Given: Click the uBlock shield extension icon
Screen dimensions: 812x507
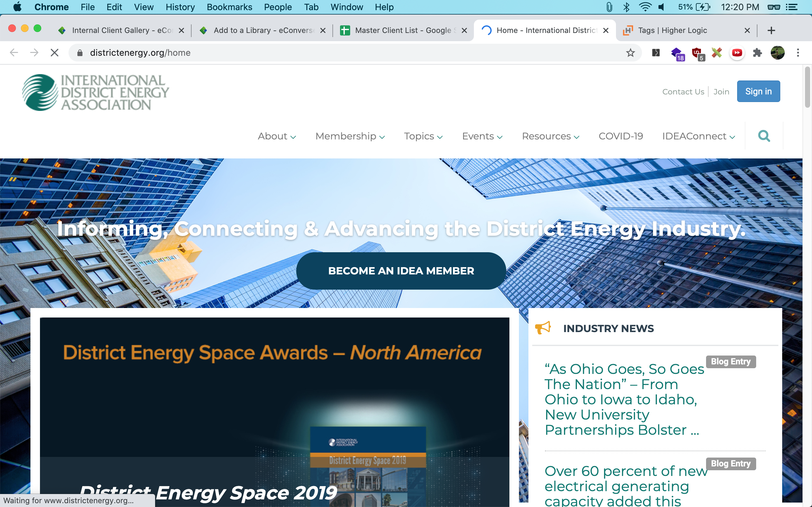Looking at the screenshot, I should [x=697, y=53].
